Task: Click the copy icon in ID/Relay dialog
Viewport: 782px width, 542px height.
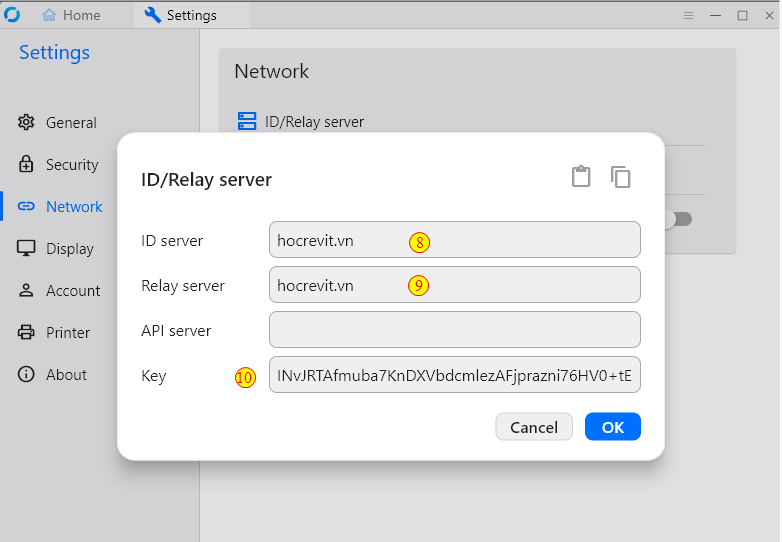Action: click(x=620, y=177)
